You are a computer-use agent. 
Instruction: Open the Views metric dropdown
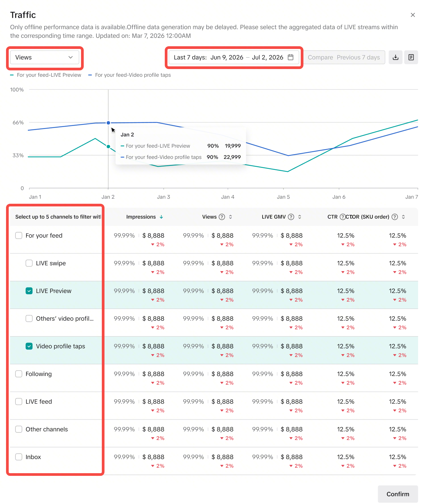point(44,57)
